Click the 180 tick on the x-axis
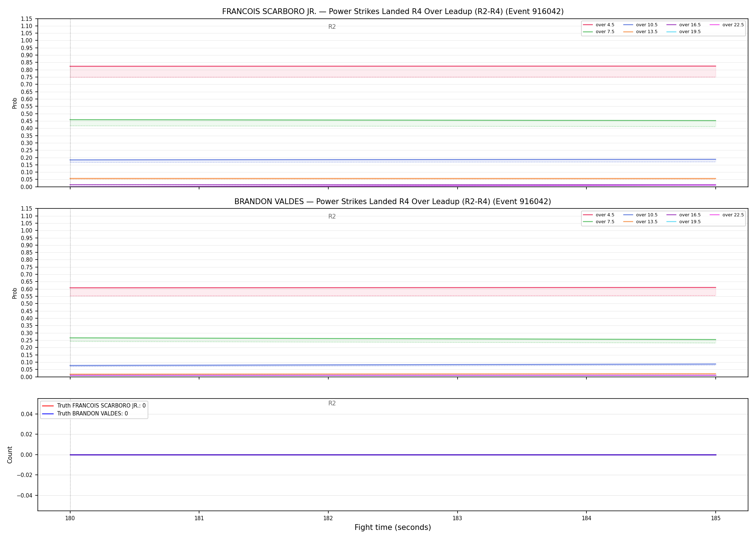Screen dimensions: 756x540 tap(70, 518)
